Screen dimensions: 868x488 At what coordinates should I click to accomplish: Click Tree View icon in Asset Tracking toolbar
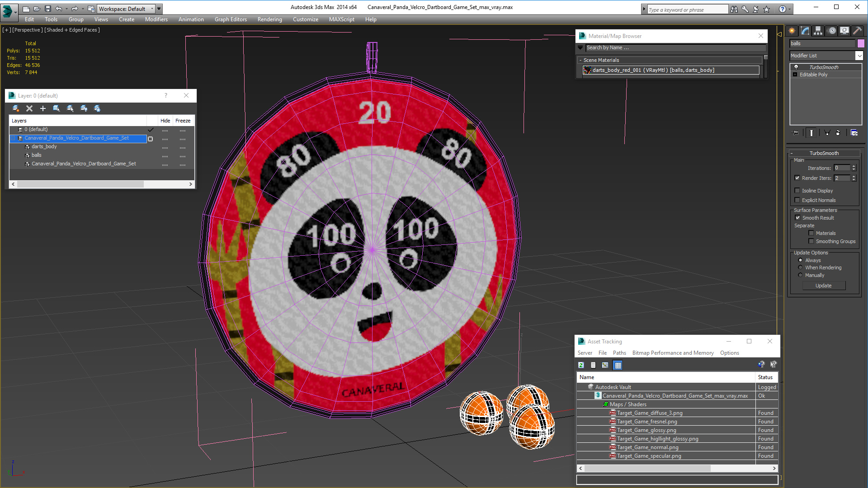click(x=605, y=365)
